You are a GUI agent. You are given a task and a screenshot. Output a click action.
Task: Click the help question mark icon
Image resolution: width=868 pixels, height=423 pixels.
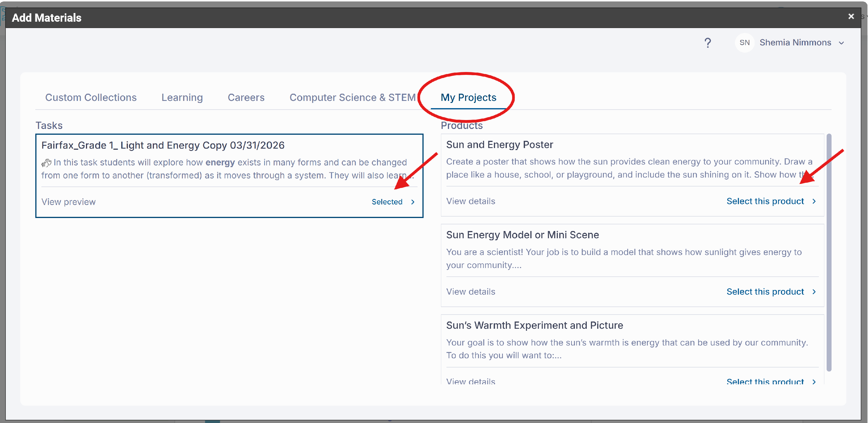[x=708, y=43]
